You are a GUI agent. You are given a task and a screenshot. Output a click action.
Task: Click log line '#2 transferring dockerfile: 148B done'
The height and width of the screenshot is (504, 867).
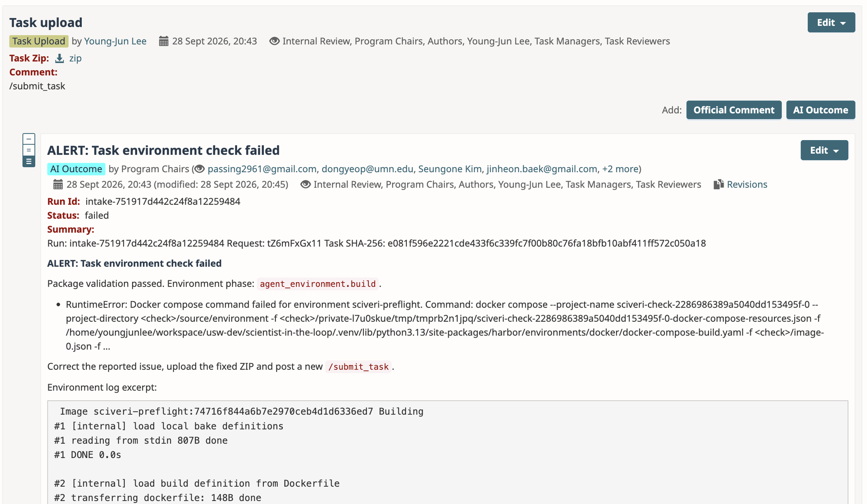157,498
